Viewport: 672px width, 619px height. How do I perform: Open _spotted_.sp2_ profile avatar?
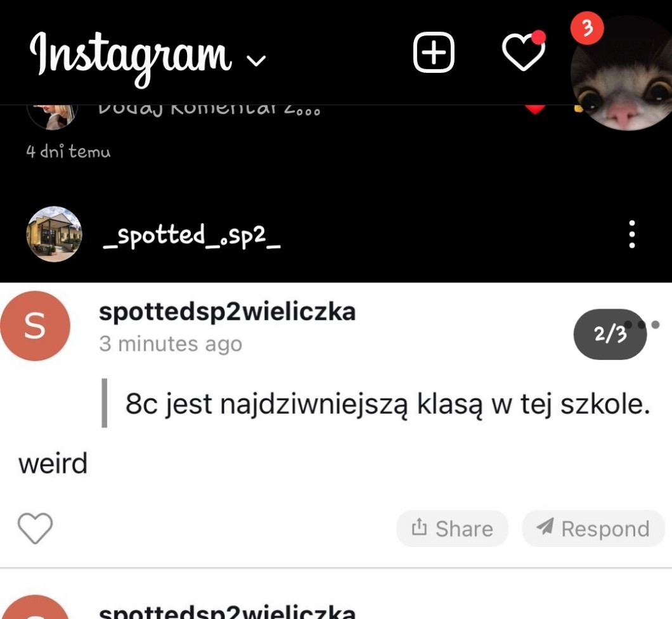(x=54, y=234)
